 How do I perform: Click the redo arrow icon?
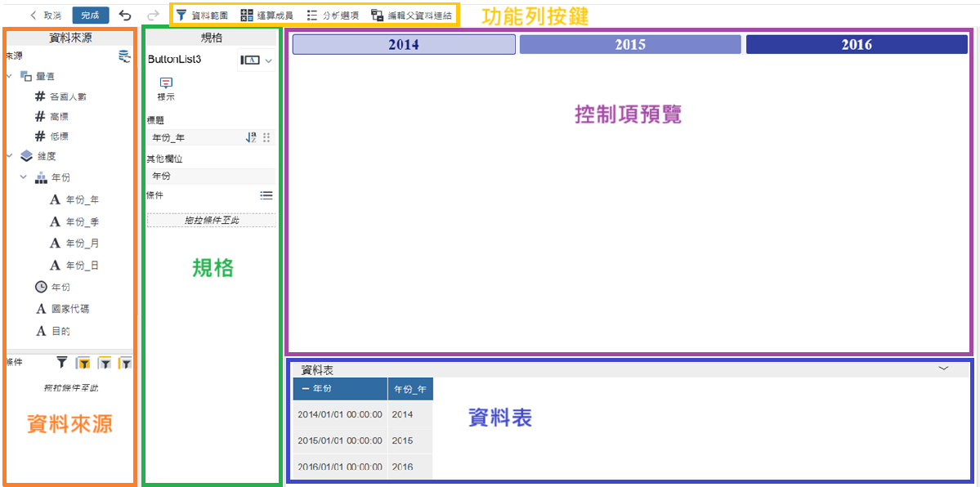152,16
